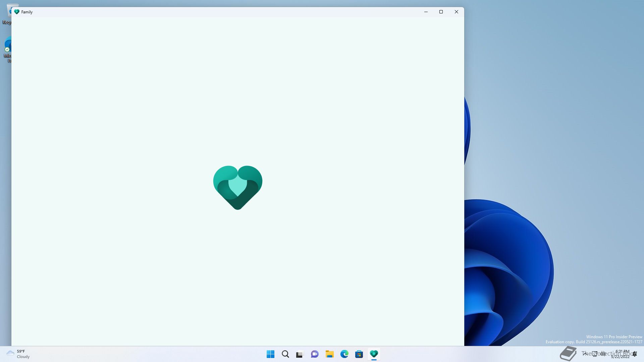Screen dimensions: 644x362
Task: Open taskbar Search
Action: pyautogui.click(x=285, y=354)
